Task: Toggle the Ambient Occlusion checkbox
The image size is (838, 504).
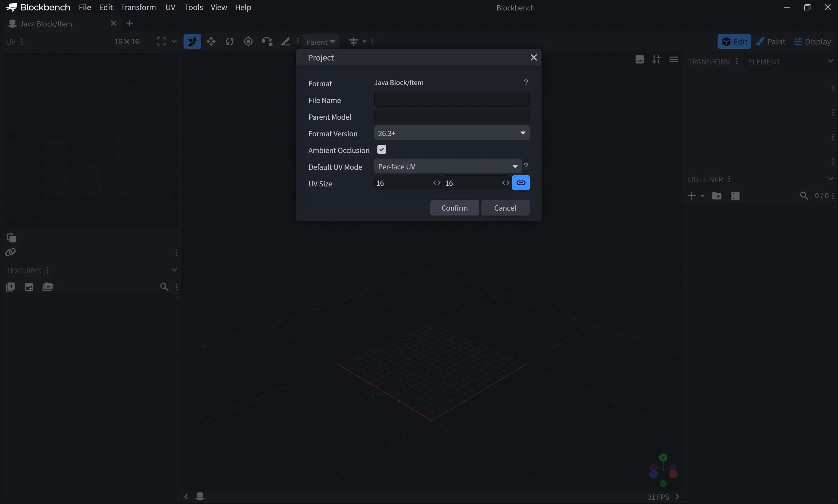Action: [382, 150]
